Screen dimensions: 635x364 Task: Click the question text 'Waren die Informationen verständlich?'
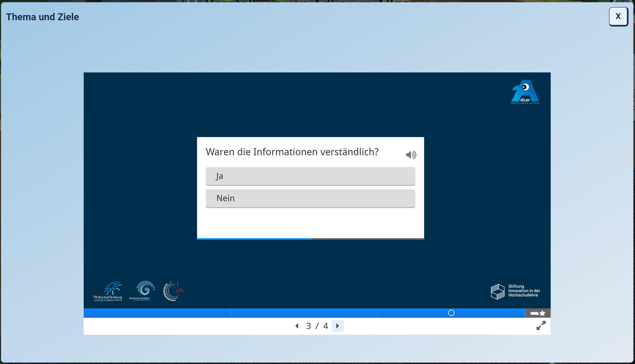[x=292, y=152]
